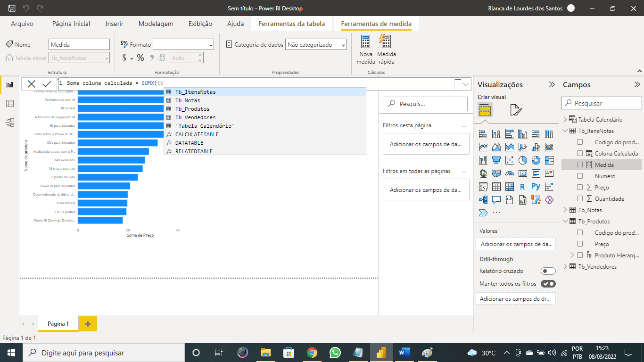Tick the Produto Hierarq... checkbox
Screen dimensions: 644x362
tap(580, 255)
